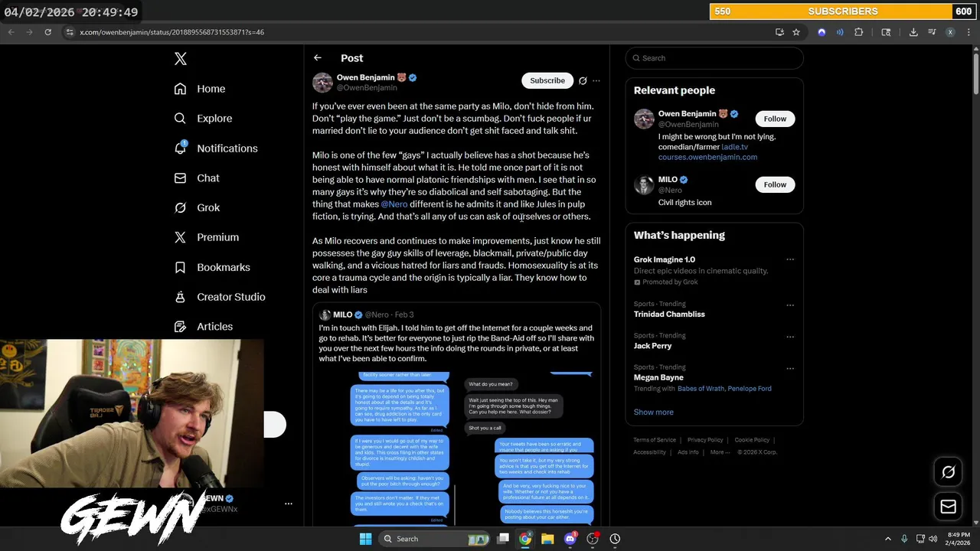Open the Trinidad Chambliss trending topic

(669, 314)
